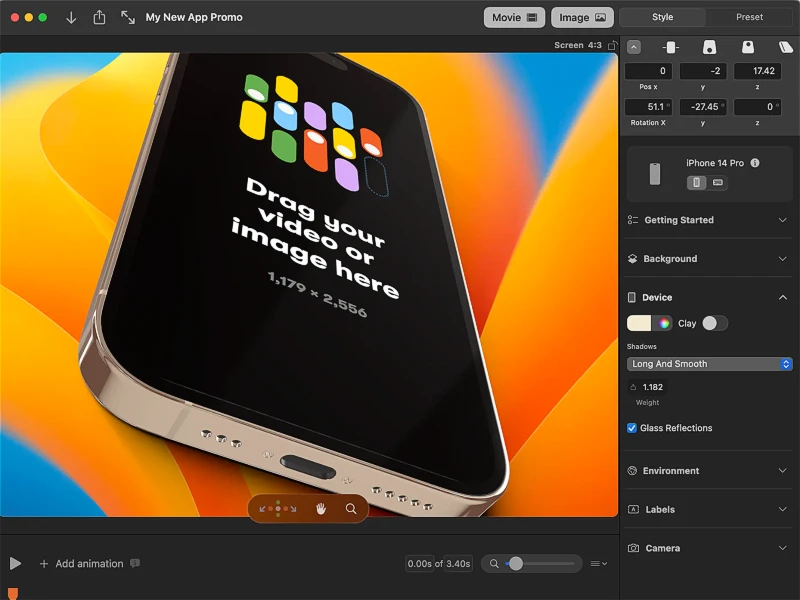
Task: Click the Image export button
Action: (x=582, y=17)
